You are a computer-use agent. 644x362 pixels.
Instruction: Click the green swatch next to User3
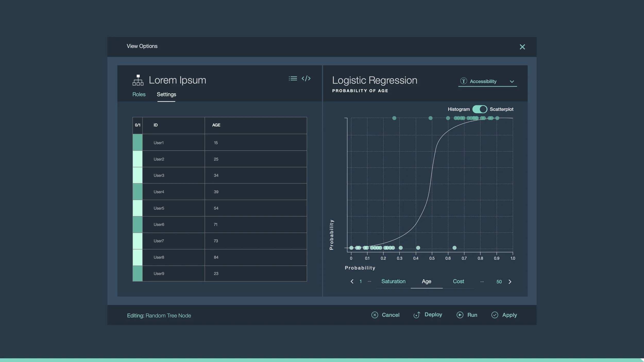point(137,175)
